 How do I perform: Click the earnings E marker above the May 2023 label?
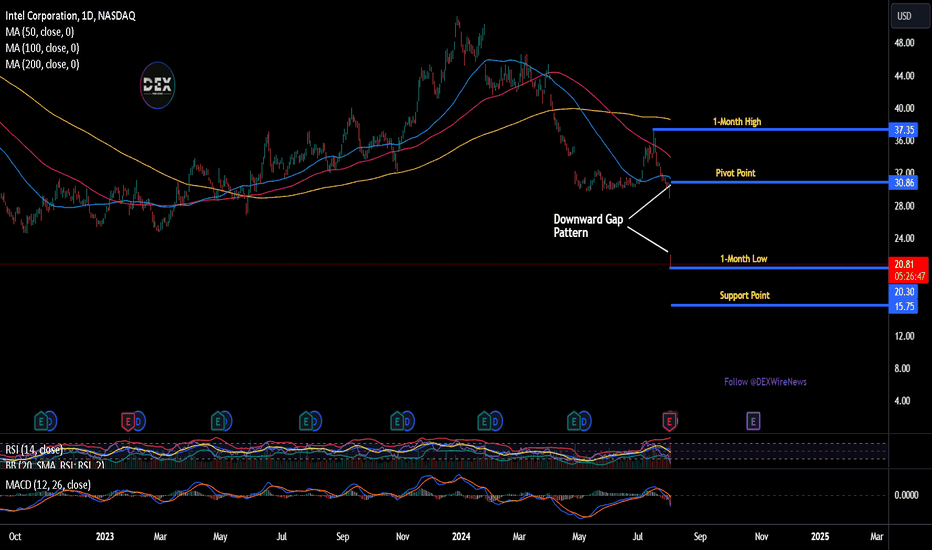pos(218,422)
